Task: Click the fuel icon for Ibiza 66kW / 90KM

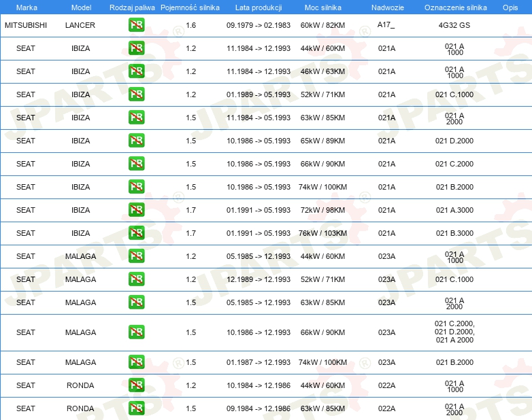Action: pos(136,163)
